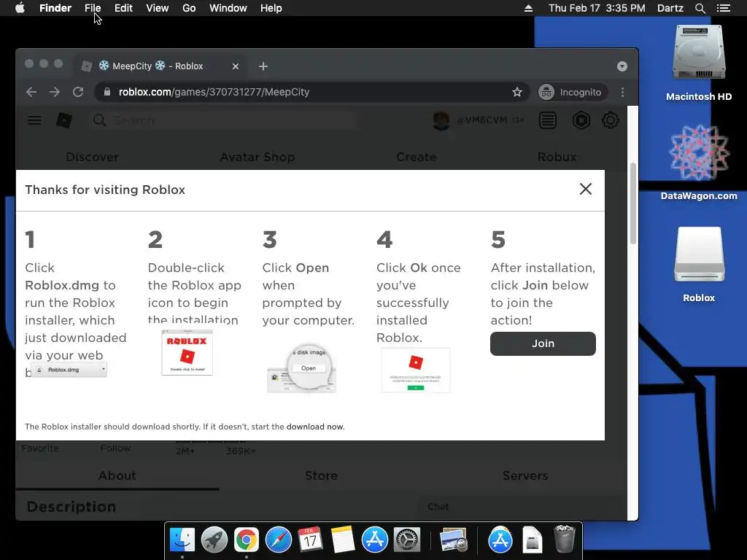Close the Thanks for visiting Roblox dialog
This screenshot has height=560, width=747.
tap(586, 189)
